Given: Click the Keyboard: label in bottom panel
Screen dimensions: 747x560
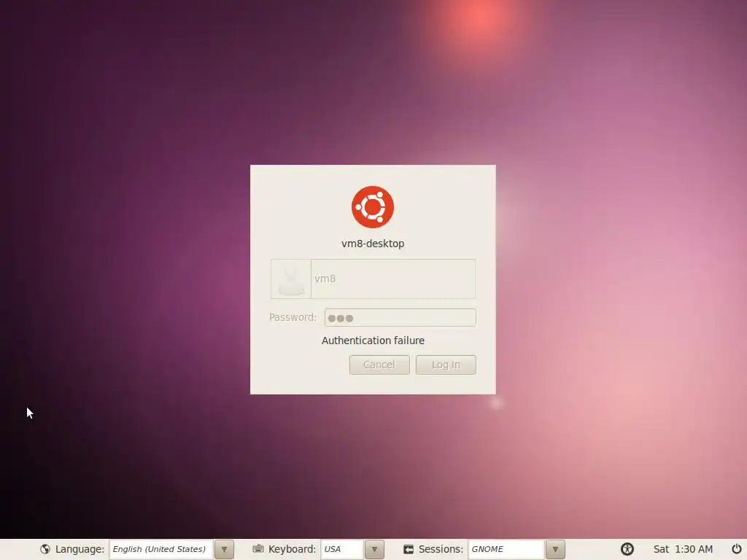Looking at the screenshot, I should (292, 549).
